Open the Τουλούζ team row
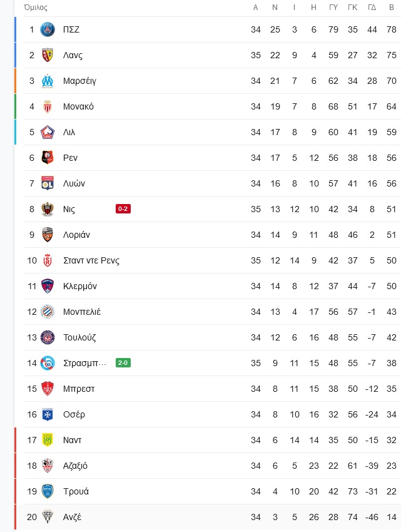 (212, 337)
